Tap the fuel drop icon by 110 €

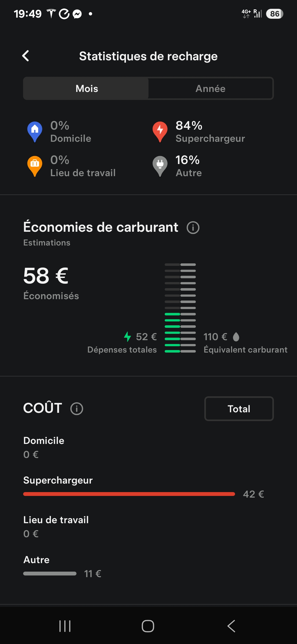click(x=236, y=337)
